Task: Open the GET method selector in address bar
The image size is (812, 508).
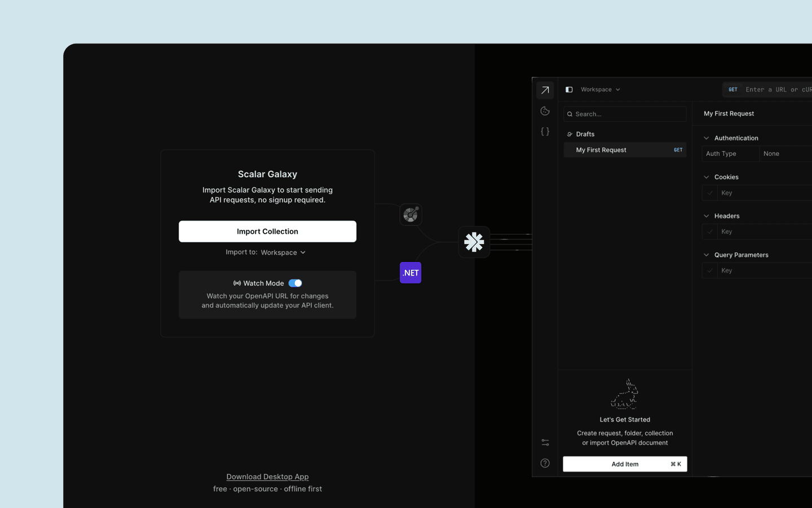Action: (732, 90)
